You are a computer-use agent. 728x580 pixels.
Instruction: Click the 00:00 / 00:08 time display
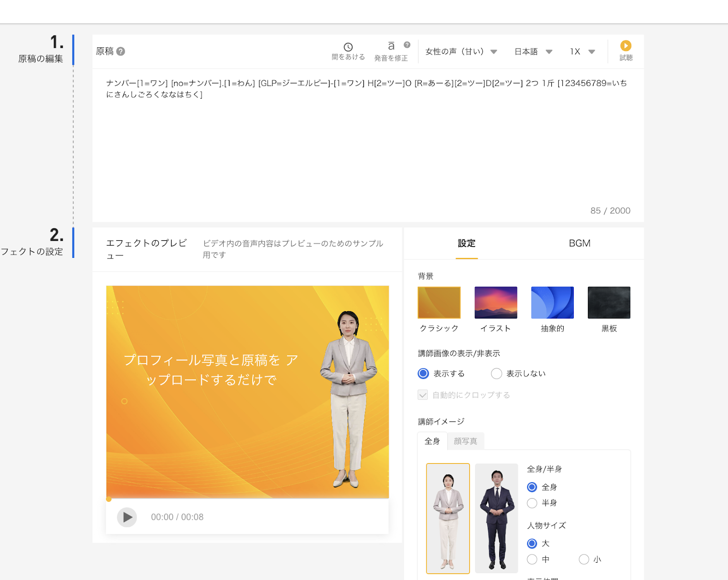(x=177, y=517)
